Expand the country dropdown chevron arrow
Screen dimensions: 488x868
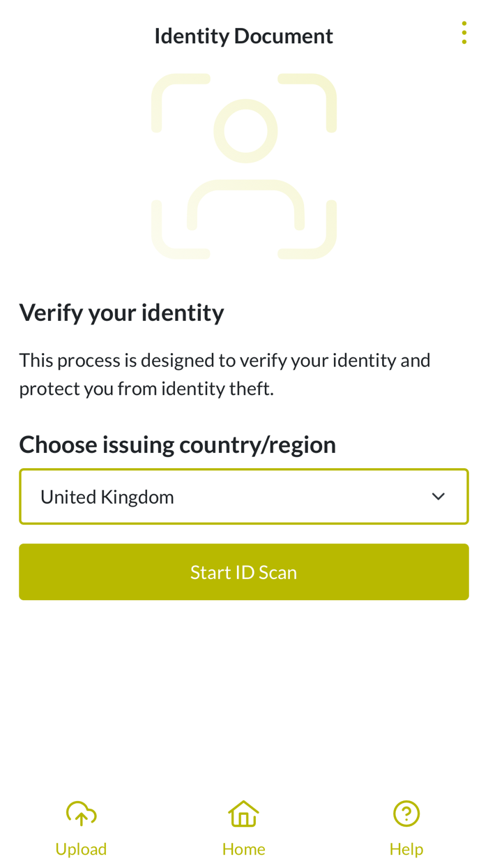tap(438, 497)
